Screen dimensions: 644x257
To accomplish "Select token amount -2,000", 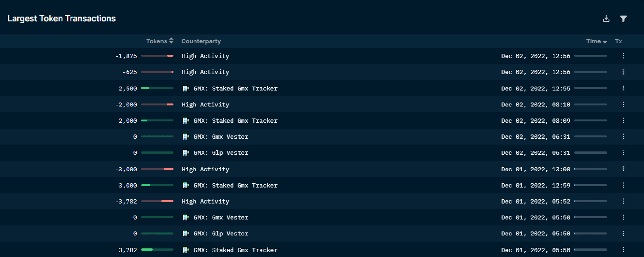I will pyautogui.click(x=126, y=105).
